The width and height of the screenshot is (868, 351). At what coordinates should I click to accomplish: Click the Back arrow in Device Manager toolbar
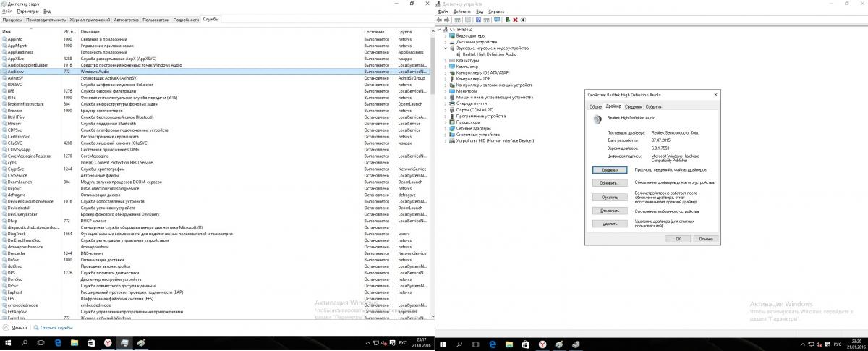[441, 20]
